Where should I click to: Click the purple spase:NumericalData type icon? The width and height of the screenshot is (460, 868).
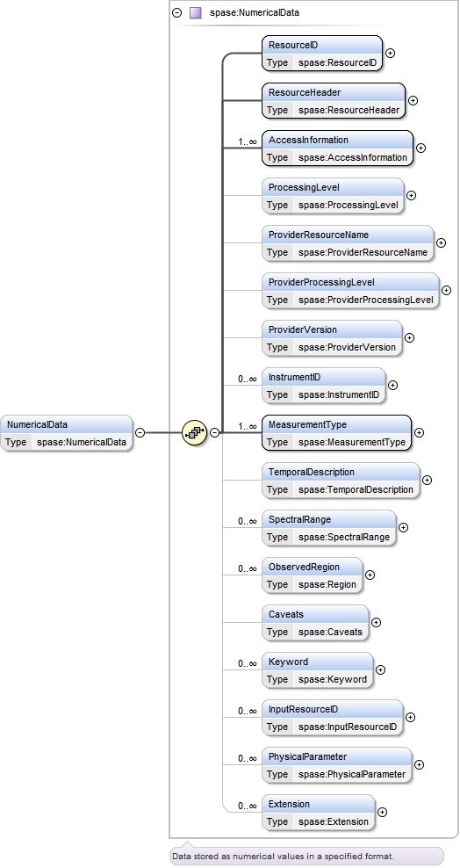point(195,12)
